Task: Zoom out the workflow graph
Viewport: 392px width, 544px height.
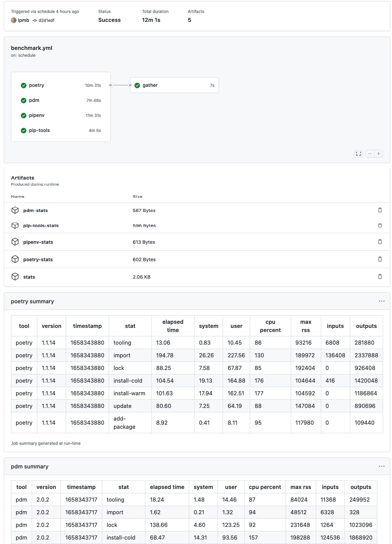Action: [x=370, y=154]
